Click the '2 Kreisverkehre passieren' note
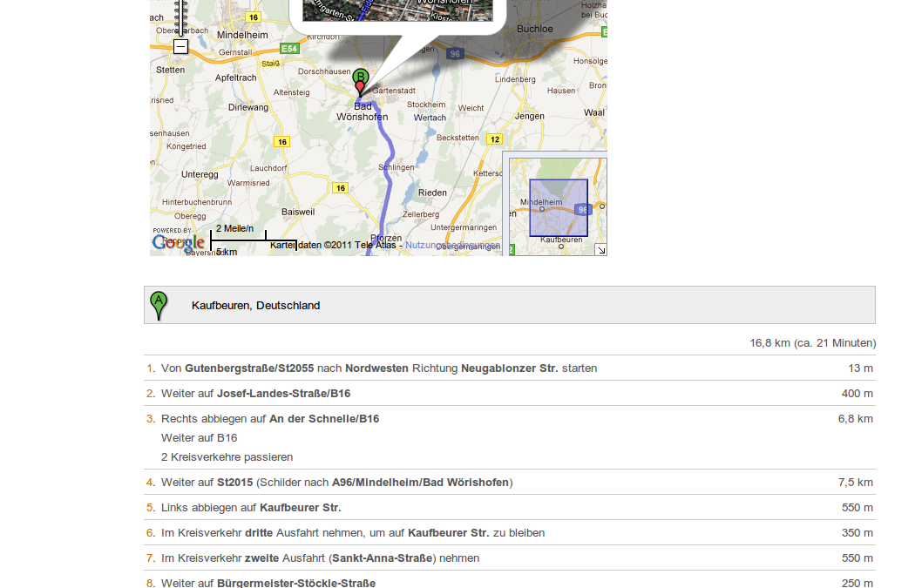 click(227, 457)
